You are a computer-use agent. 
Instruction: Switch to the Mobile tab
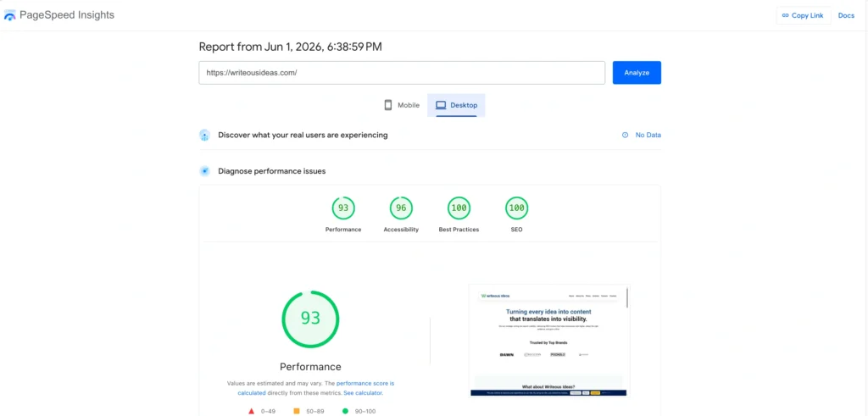tap(402, 105)
